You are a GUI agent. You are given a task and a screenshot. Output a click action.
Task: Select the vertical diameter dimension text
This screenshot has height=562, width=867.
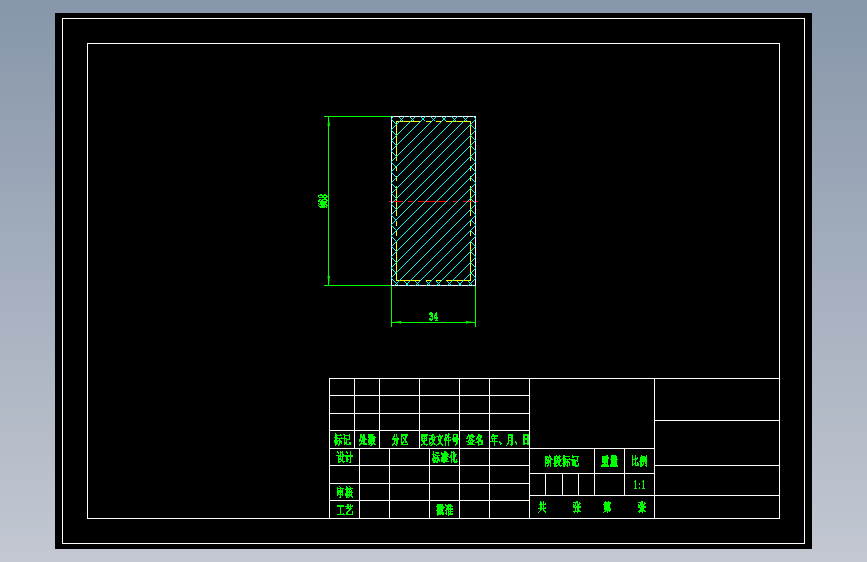tap(323, 201)
